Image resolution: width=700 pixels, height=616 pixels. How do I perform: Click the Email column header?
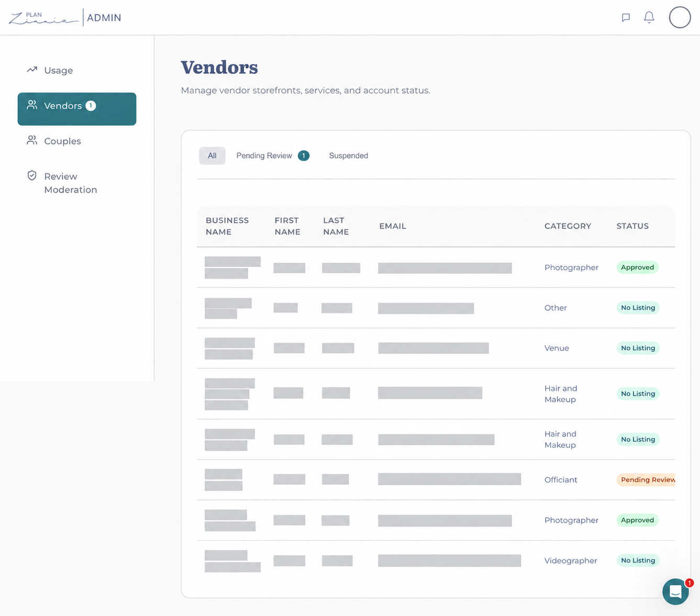pos(393,226)
